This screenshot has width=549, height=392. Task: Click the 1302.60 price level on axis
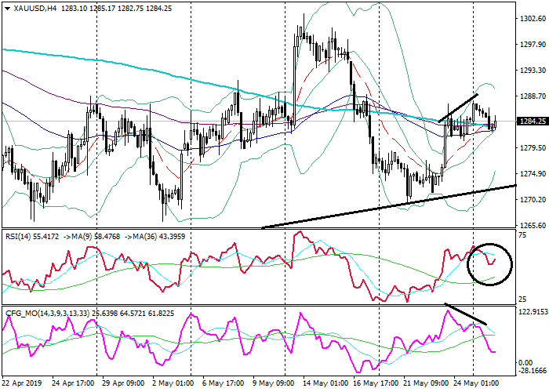pos(533,18)
